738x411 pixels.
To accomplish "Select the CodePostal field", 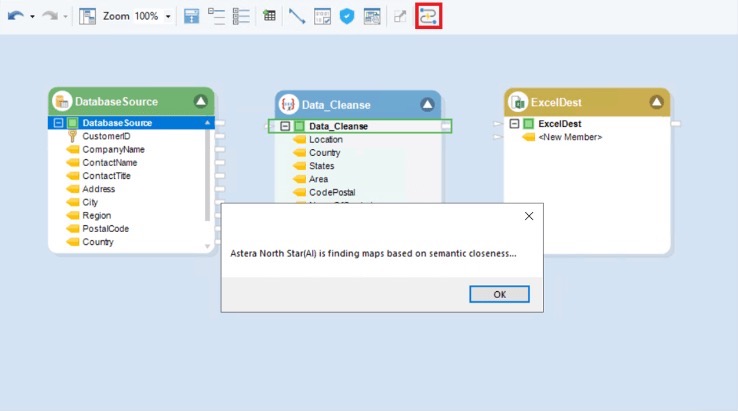I will pos(332,192).
